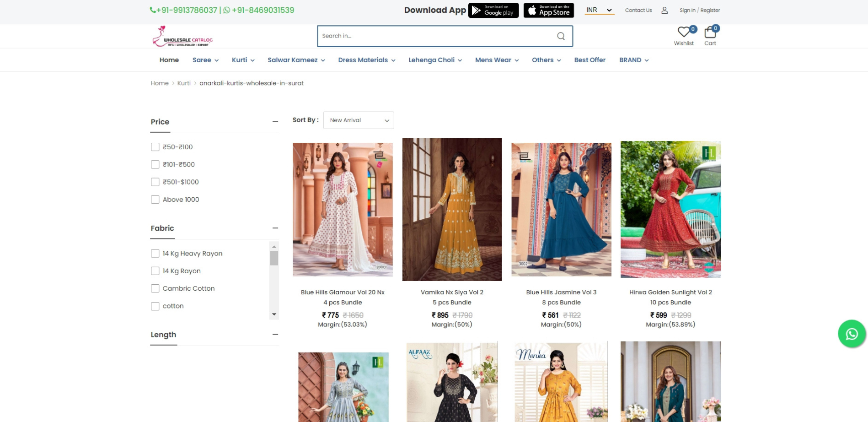Check the ₹101-₹500 price filter
Image resolution: width=868 pixels, height=422 pixels.
[155, 164]
